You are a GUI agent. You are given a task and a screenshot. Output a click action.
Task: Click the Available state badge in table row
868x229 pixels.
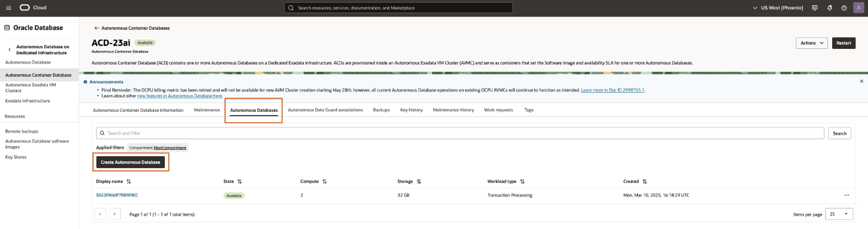[234, 196]
